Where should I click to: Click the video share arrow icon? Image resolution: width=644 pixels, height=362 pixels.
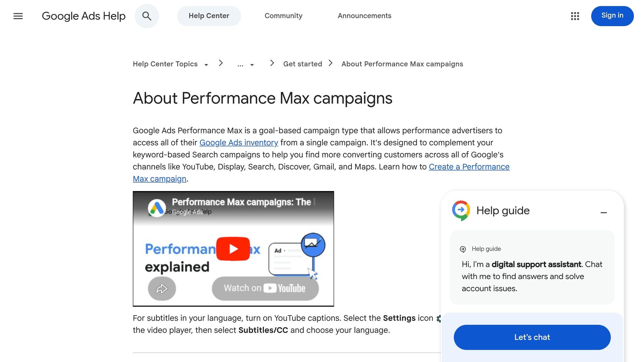pyautogui.click(x=162, y=288)
